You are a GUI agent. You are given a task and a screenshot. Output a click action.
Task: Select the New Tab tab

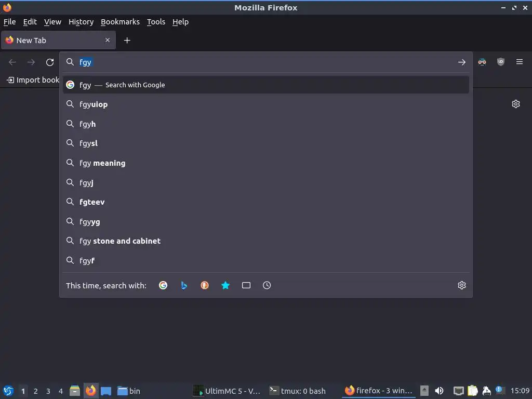58,41
